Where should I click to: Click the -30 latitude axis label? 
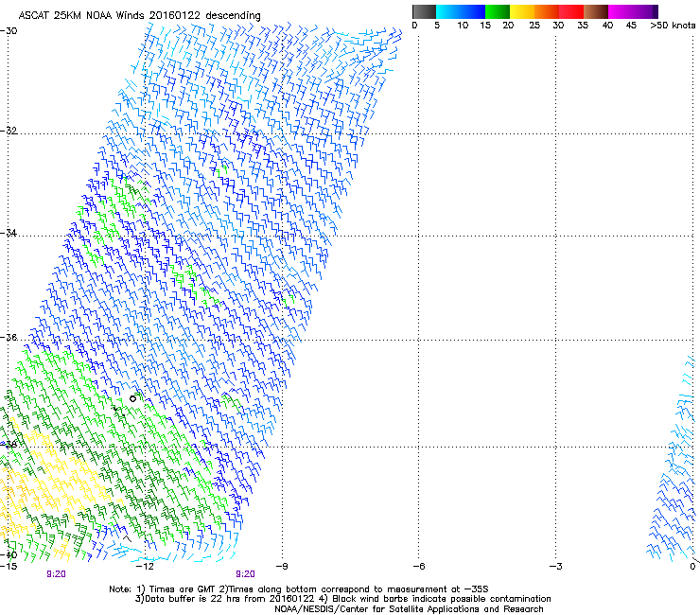[x=9, y=31]
